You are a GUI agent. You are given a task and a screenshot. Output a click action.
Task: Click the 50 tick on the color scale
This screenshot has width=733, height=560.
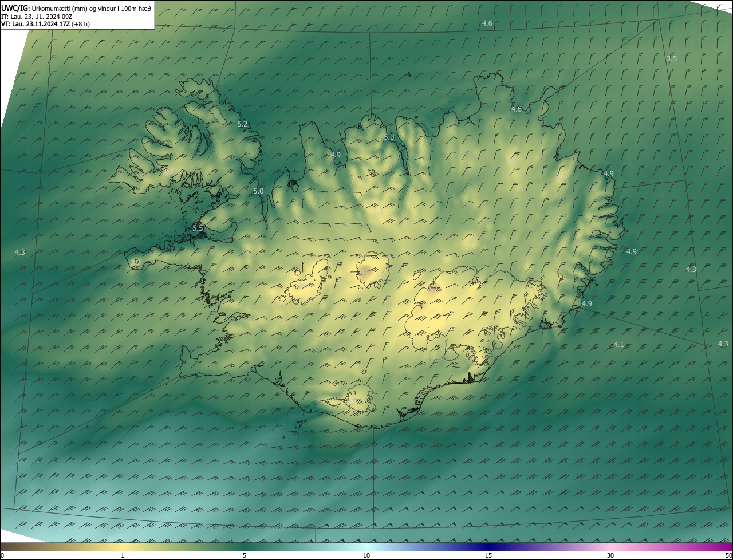point(728,555)
